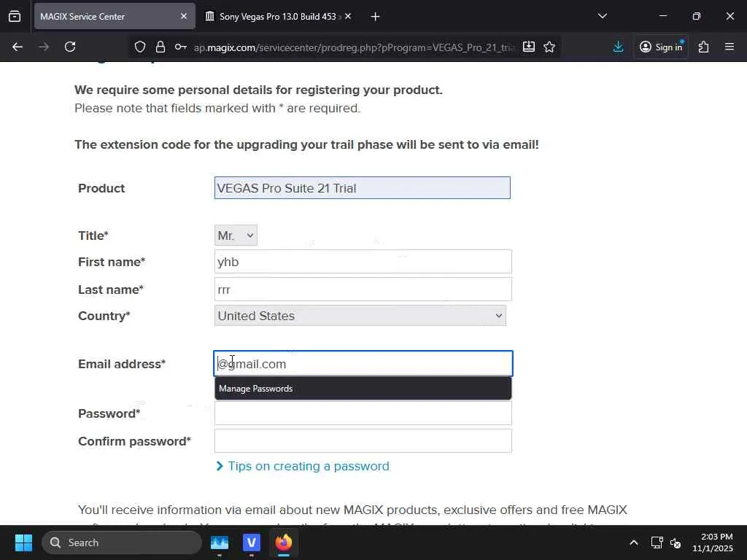Go back using the browser back arrow
Image resolution: width=747 pixels, height=560 pixels.
pos(18,47)
